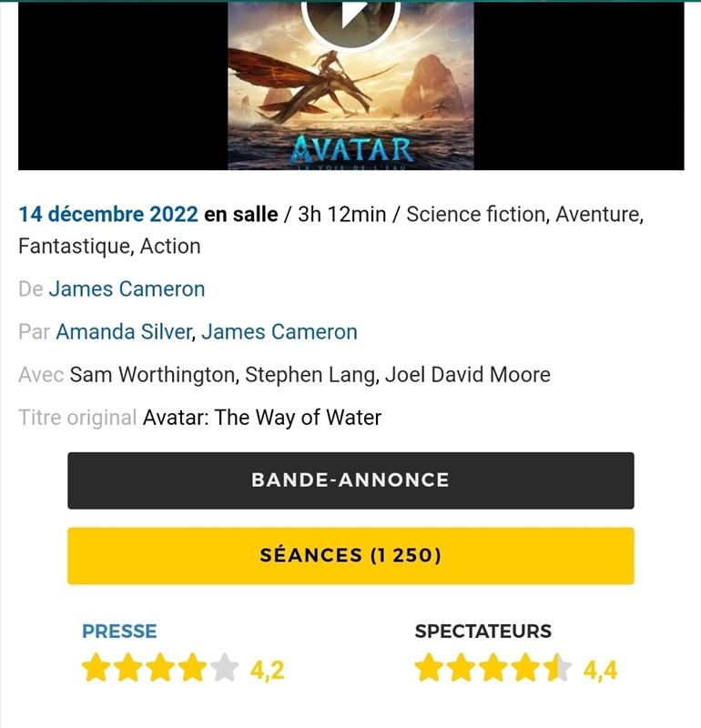Viewport: 701px width, 728px height.
Task: Click the press score 4,2
Action: coord(268,672)
